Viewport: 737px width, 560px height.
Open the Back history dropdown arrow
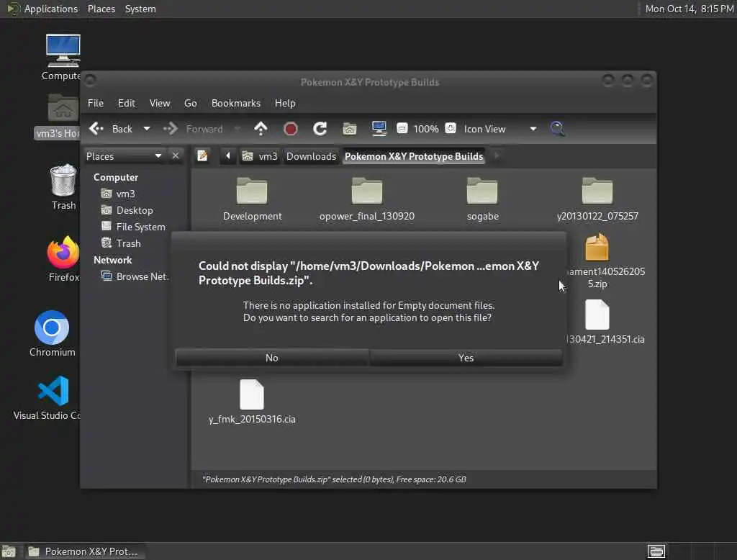coord(147,128)
